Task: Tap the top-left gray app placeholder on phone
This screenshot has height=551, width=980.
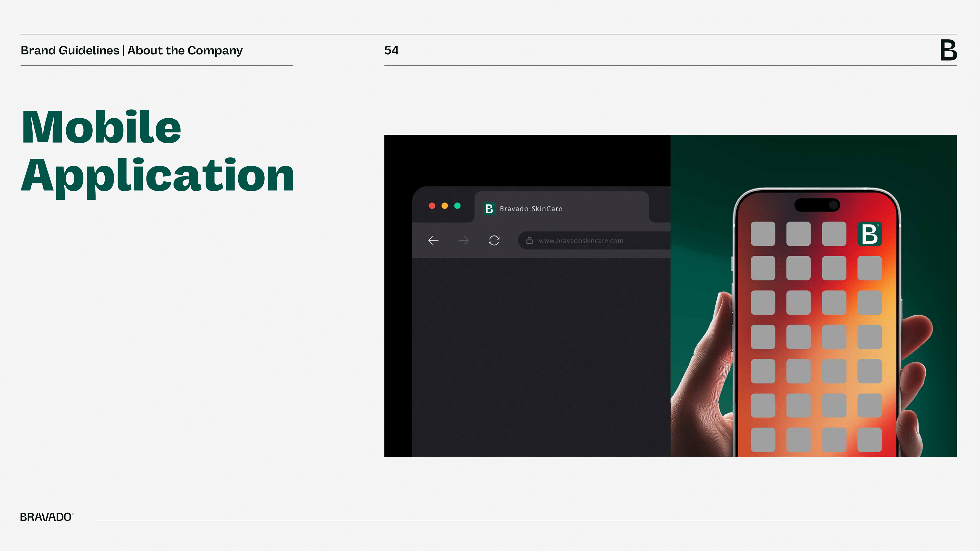Action: (763, 234)
